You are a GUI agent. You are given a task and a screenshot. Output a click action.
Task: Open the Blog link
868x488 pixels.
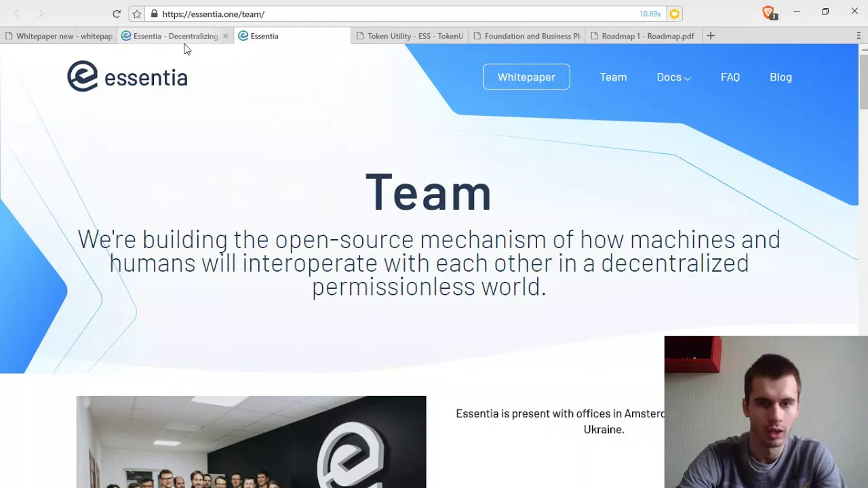pos(781,77)
